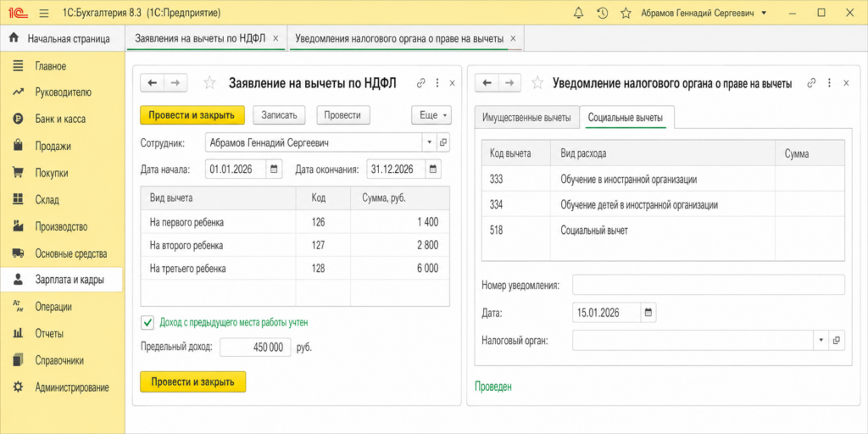Go forward in Уведомление form
The height and width of the screenshot is (434, 868).
(509, 83)
